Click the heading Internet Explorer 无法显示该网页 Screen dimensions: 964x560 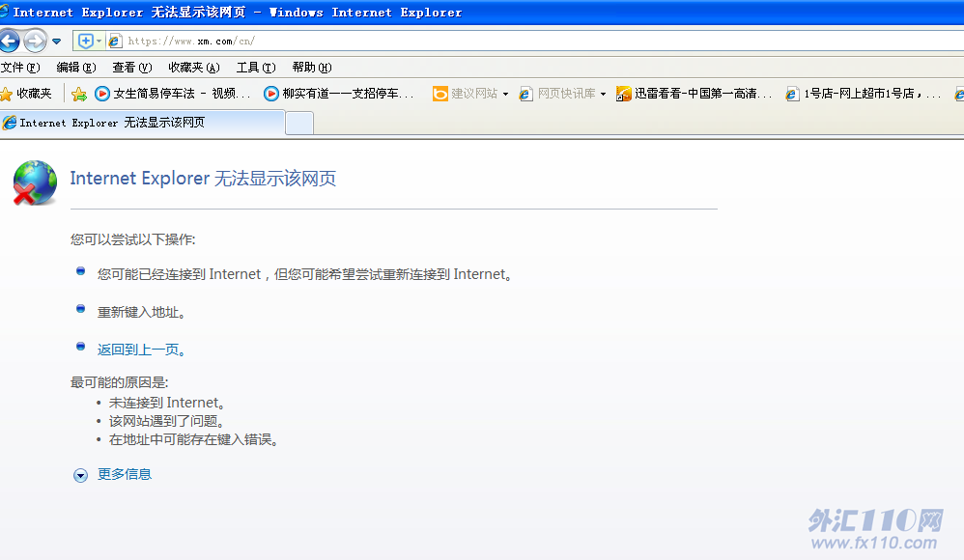203,179
